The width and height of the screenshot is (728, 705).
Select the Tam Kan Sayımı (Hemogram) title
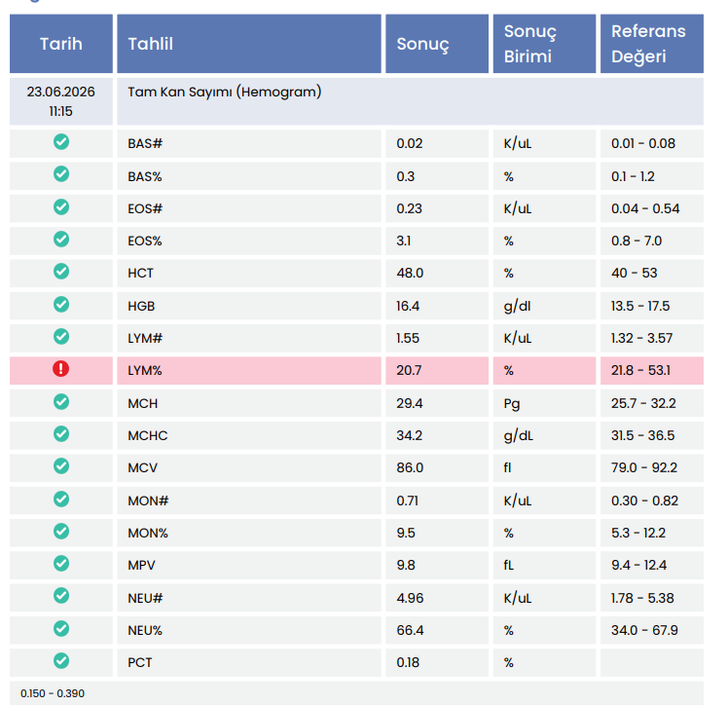tap(225, 92)
